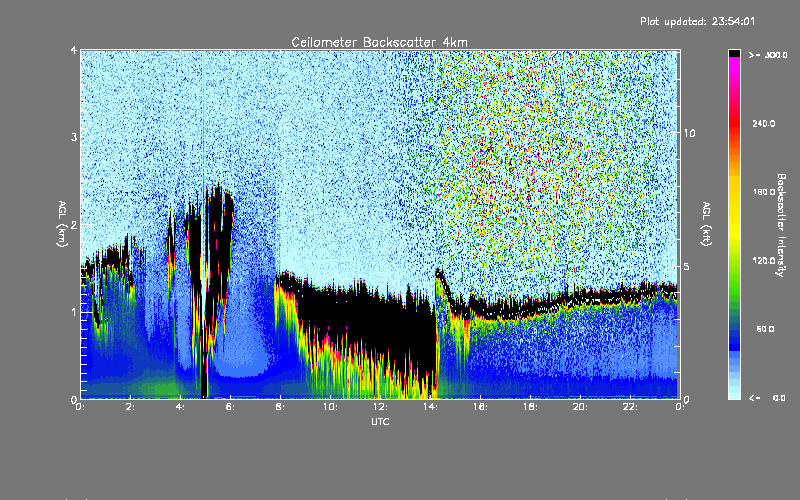Click the 'Backscatter Intensity' colorbar title
This screenshot has height=500, width=800.
[781, 225]
